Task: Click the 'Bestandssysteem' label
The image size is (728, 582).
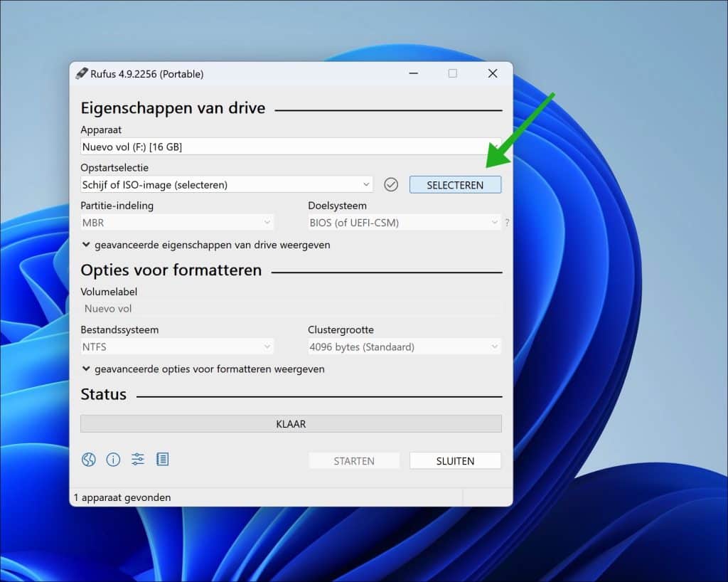Action: [119, 330]
